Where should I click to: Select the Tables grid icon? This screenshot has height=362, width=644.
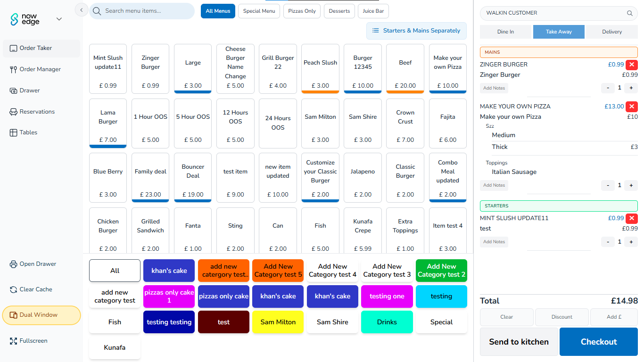coord(13,132)
